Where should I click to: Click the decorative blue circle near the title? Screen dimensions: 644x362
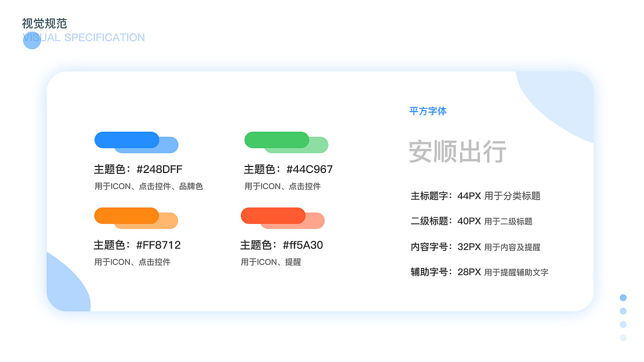click(32, 40)
